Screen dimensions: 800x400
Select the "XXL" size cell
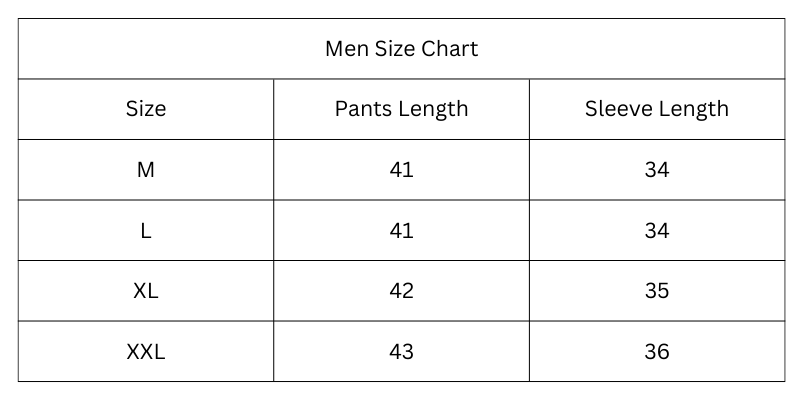[146, 352]
